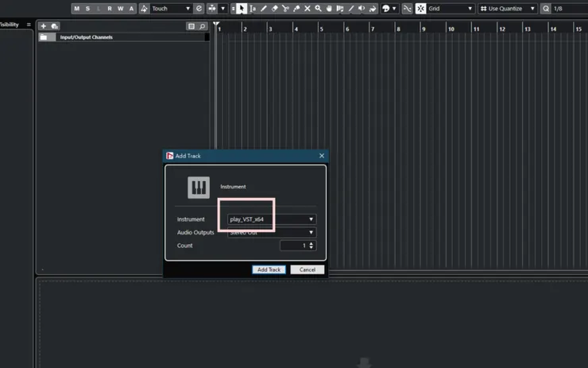Toggle the global Solo S button
Image resolution: width=588 pixels, height=368 pixels.
(x=87, y=8)
